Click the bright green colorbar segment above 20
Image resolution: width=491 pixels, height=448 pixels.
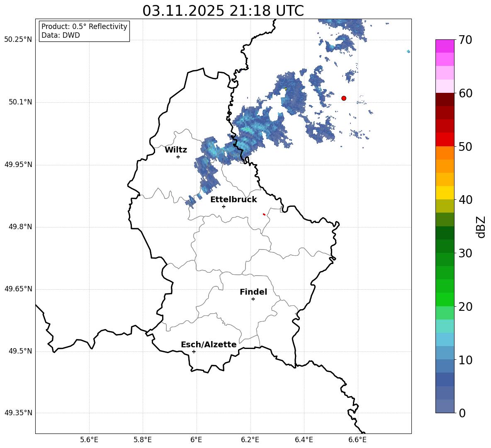click(445, 299)
